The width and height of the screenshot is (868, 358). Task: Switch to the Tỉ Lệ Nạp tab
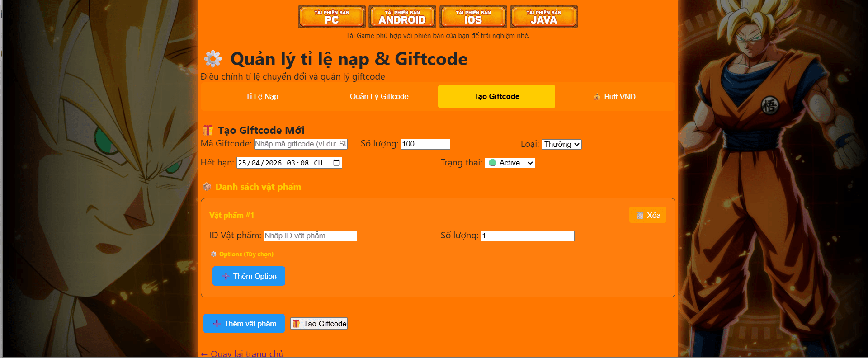click(x=262, y=96)
